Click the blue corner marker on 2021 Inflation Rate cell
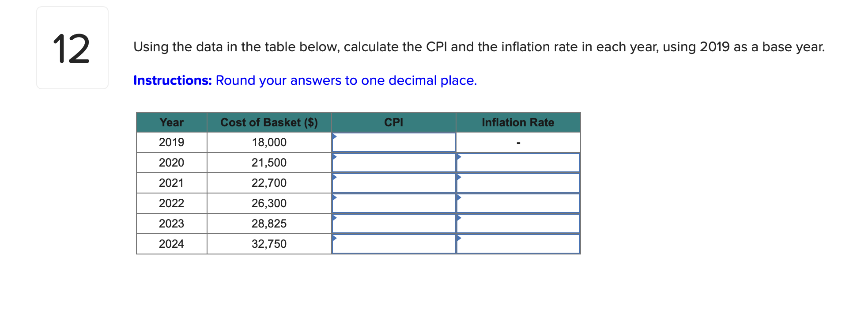 point(460,177)
